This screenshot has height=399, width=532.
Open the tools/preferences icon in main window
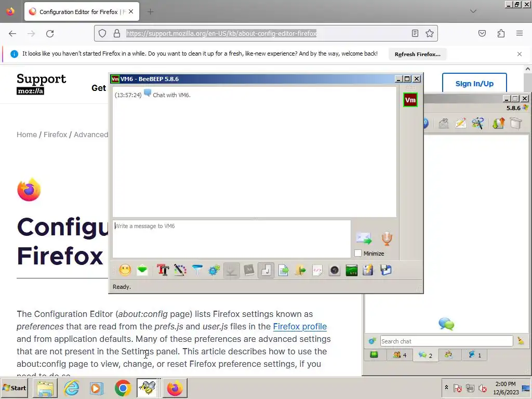(x=478, y=123)
